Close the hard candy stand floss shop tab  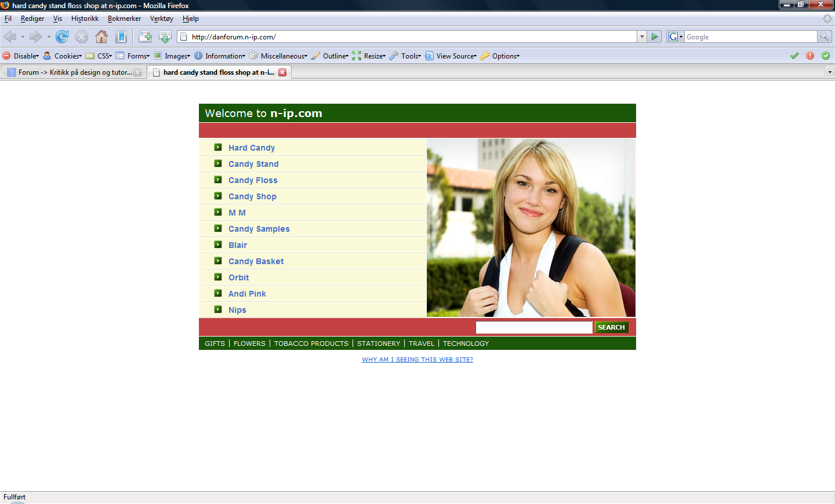(282, 72)
